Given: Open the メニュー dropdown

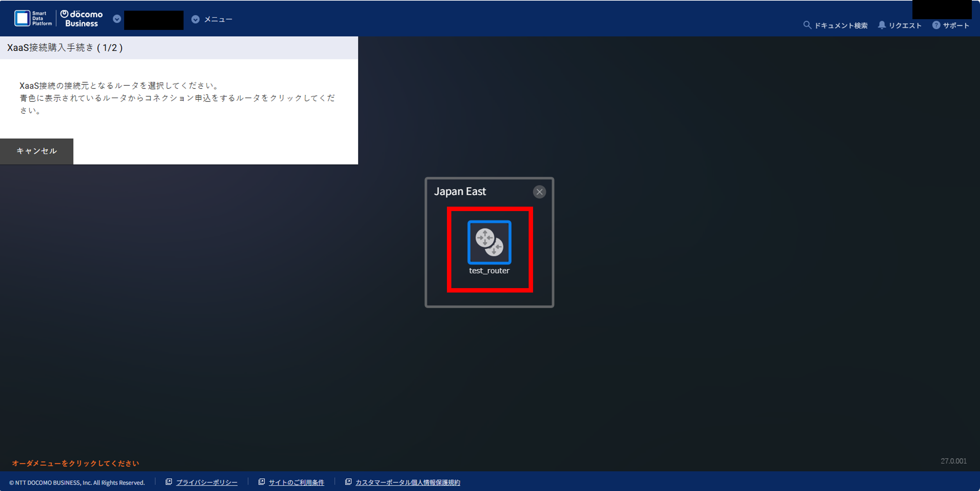Looking at the screenshot, I should (212, 20).
